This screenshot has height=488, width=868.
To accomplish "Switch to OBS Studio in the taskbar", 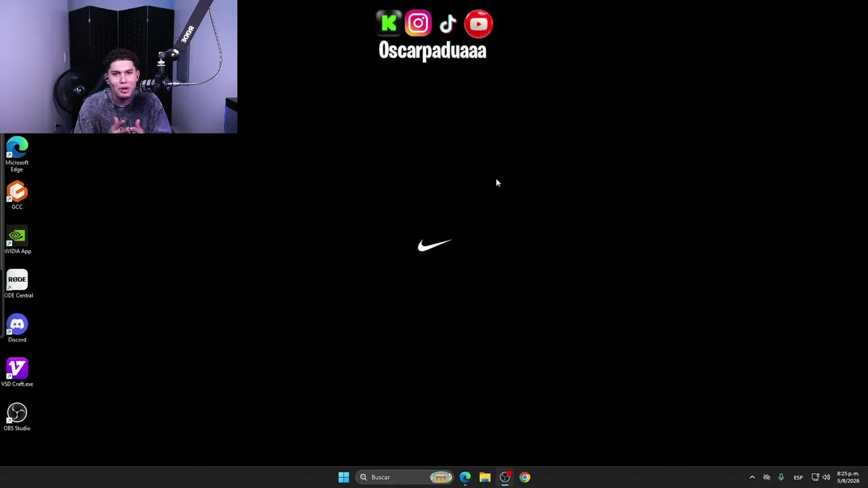I will click(x=505, y=477).
